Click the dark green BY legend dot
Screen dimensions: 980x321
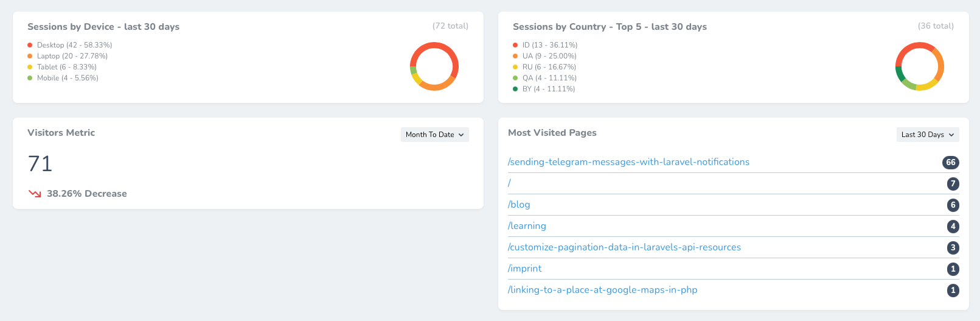pos(515,89)
